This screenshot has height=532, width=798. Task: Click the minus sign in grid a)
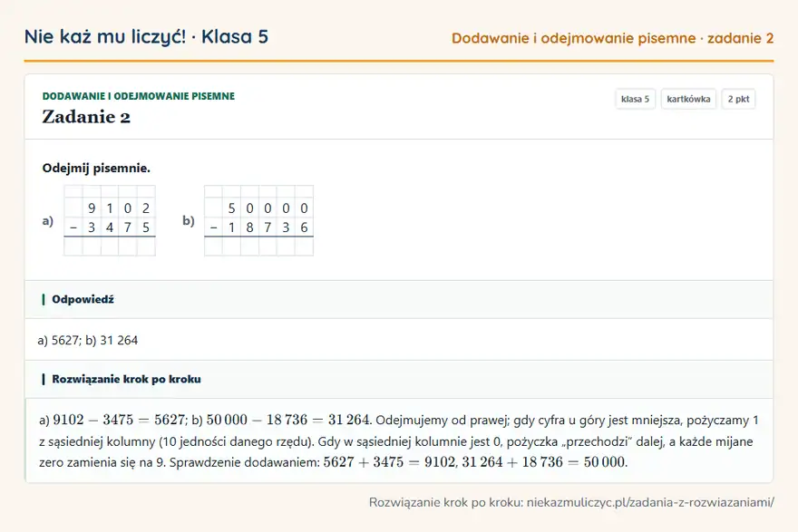click(73, 227)
